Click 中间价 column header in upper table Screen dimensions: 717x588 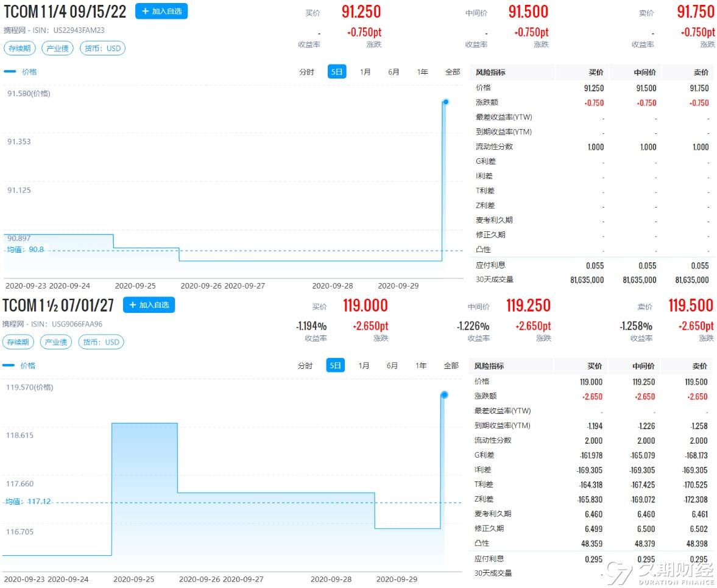click(x=645, y=72)
